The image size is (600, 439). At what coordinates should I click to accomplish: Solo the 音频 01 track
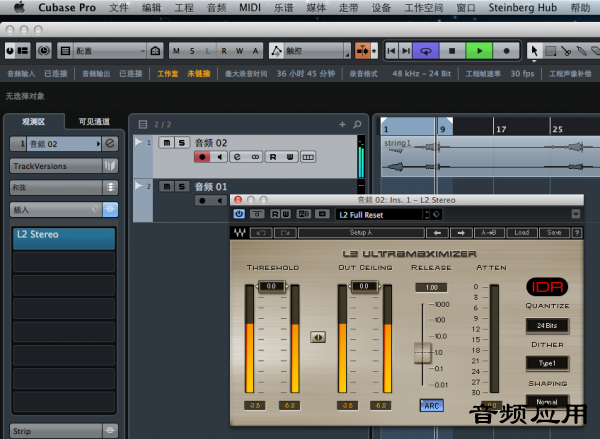(x=182, y=186)
